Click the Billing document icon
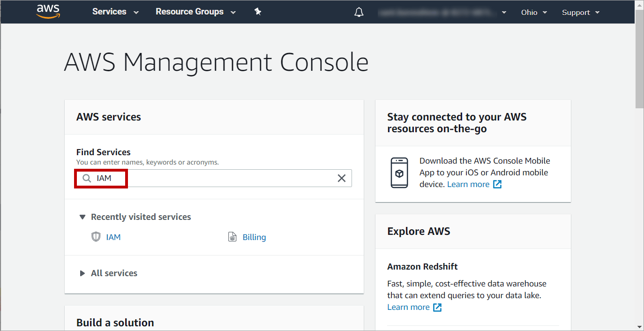Image resolution: width=644 pixels, height=331 pixels. 232,237
